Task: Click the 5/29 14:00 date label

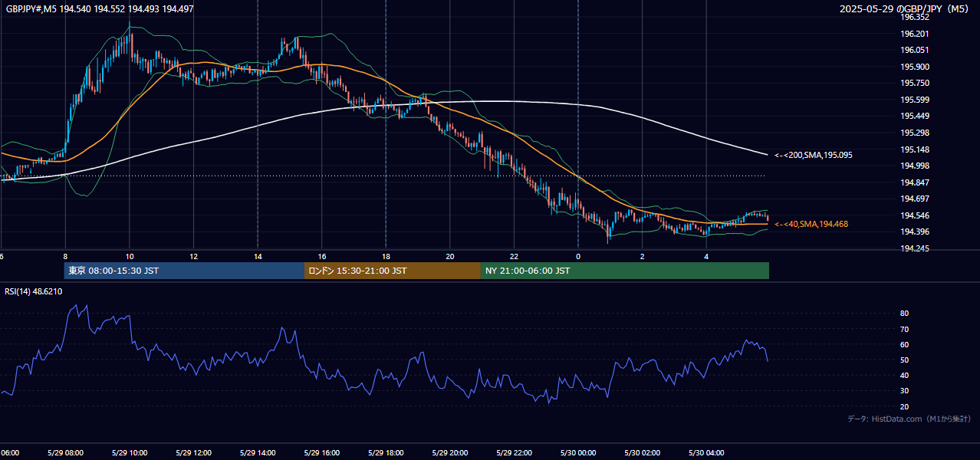Action: pos(258,452)
